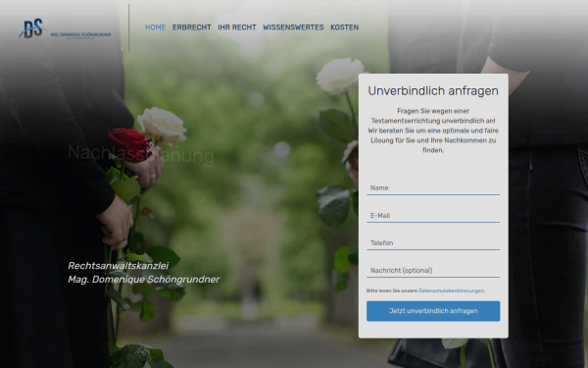
Task: Select WISSENSWERTES from the navigation bar
Action: click(293, 27)
